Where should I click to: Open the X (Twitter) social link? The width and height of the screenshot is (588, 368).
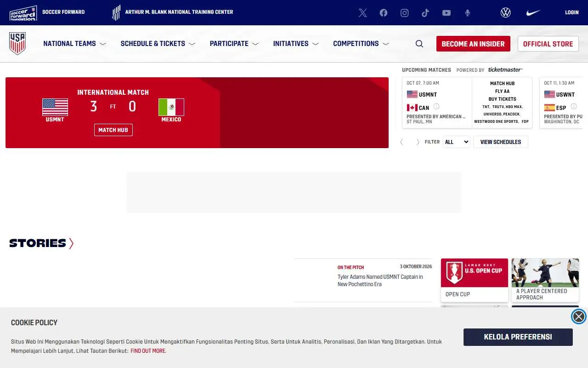[363, 13]
